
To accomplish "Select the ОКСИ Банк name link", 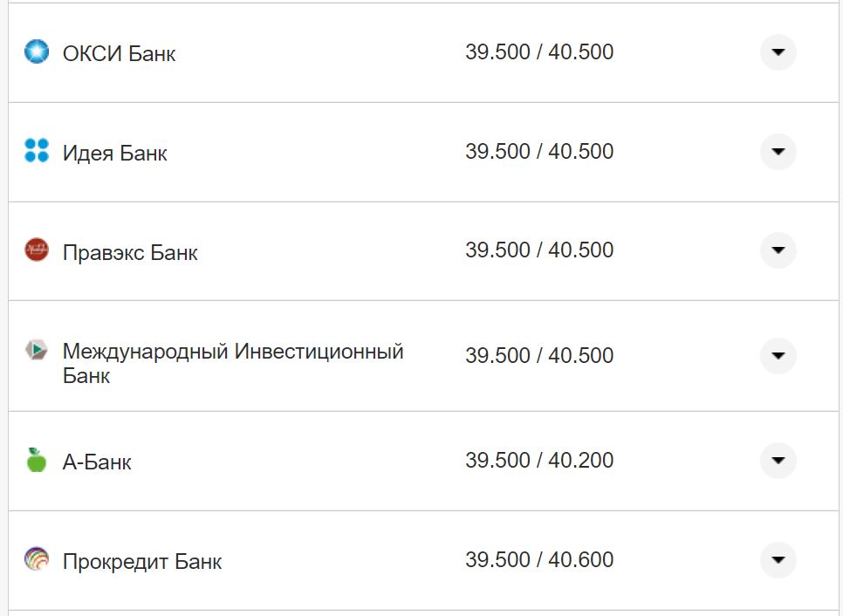I will click(x=118, y=53).
